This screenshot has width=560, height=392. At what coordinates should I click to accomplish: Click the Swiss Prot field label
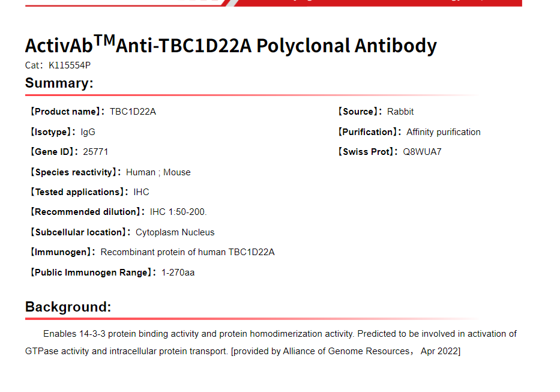[366, 152]
